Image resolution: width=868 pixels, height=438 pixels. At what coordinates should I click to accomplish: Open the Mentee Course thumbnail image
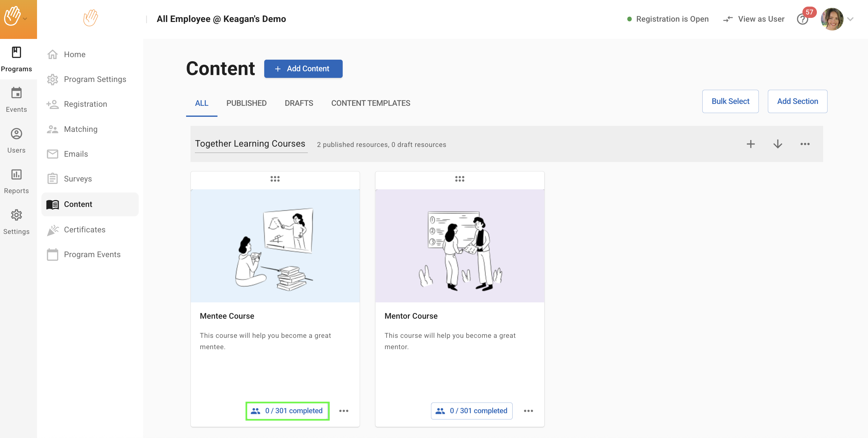click(x=275, y=246)
